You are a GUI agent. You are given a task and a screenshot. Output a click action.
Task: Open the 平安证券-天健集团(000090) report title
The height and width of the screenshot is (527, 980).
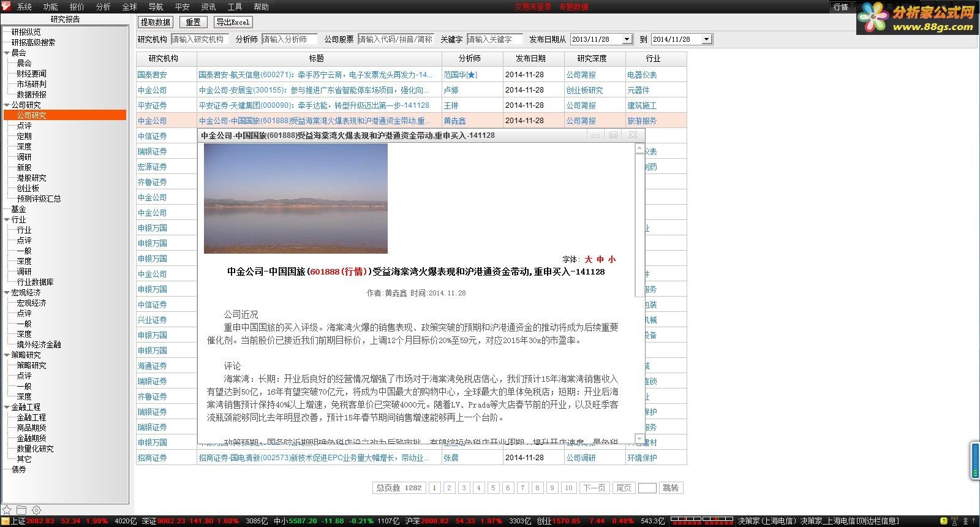pyautogui.click(x=314, y=105)
